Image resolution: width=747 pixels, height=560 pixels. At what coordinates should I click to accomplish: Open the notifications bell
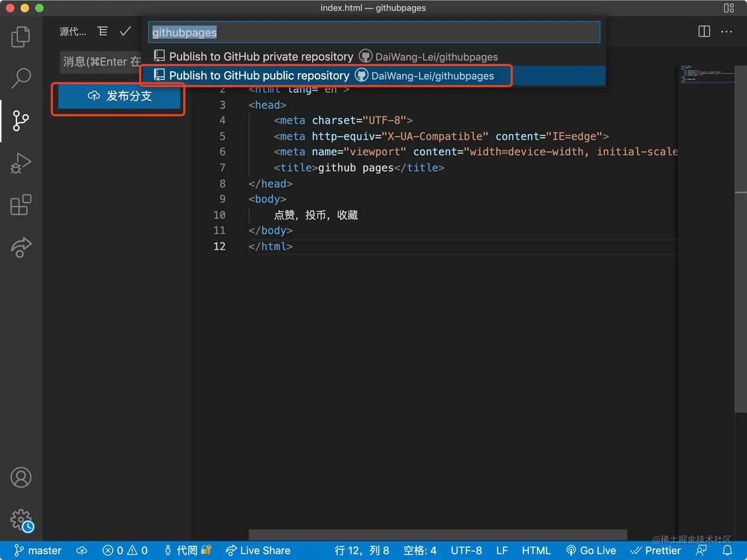[x=727, y=551]
